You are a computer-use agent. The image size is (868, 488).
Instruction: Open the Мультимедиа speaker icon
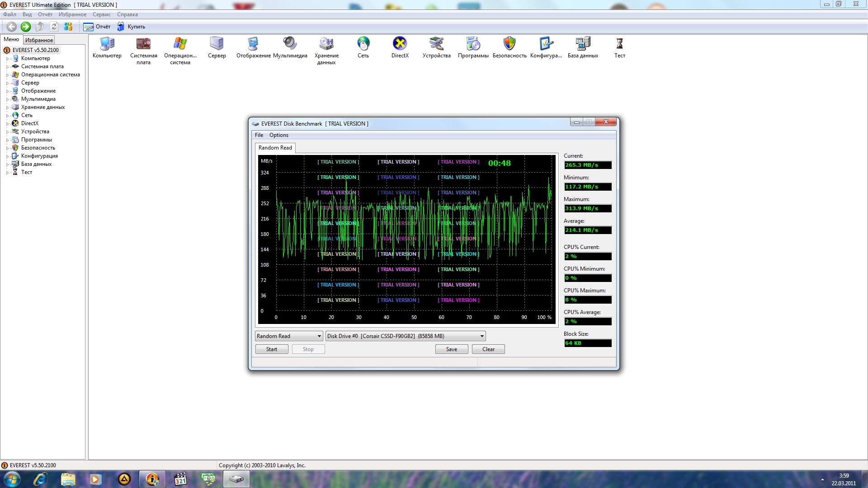290,44
